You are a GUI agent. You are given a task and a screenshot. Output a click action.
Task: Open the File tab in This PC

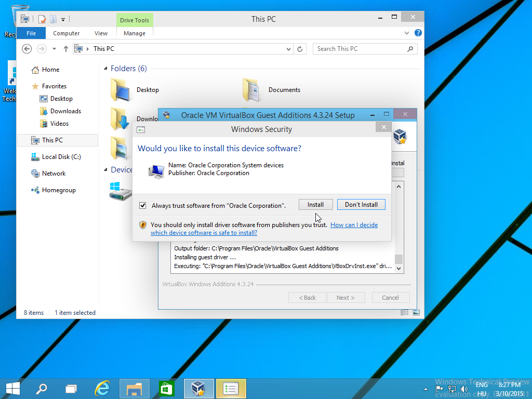31,33
